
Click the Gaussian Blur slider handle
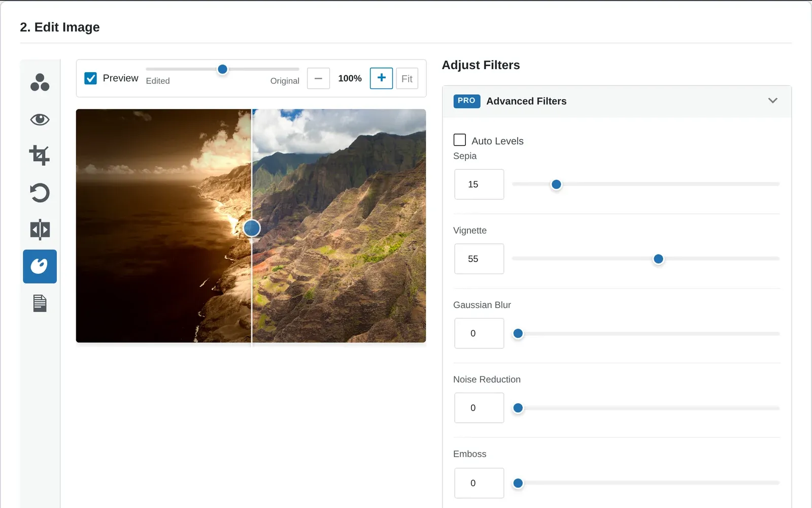click(518, 334)
